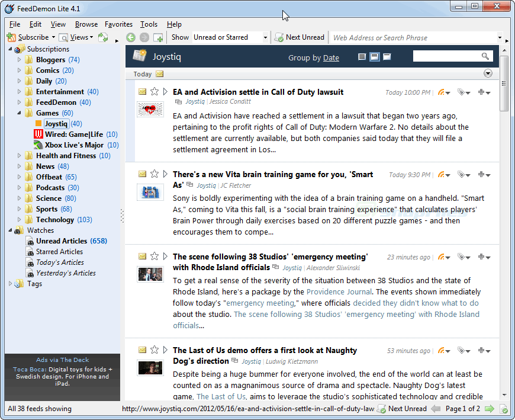Open the View menu
This screenshot has width=515, height=420.
pos(58,24)
